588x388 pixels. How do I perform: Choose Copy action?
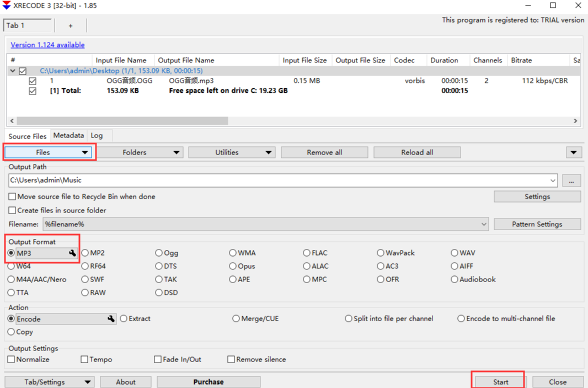tap(11, 332)
